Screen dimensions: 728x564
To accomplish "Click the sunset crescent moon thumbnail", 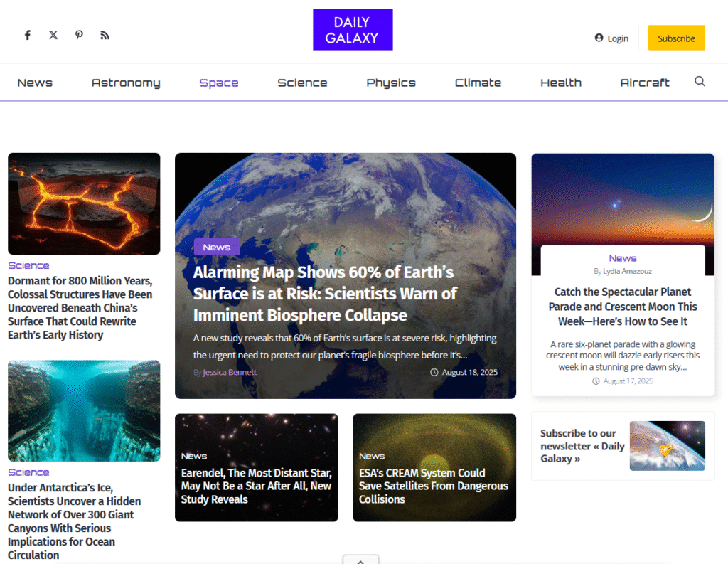I will pyautogui.click(x=623, y=199).
